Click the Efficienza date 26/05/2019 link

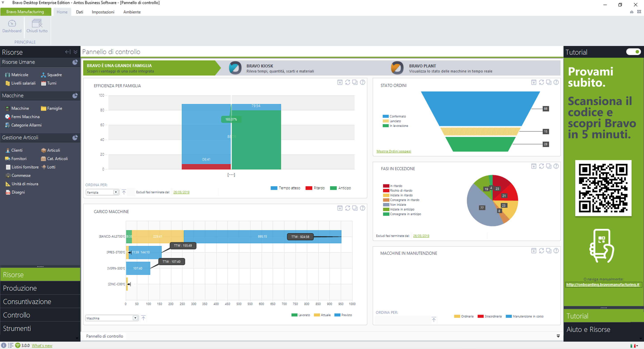click(x=181, y=192)
